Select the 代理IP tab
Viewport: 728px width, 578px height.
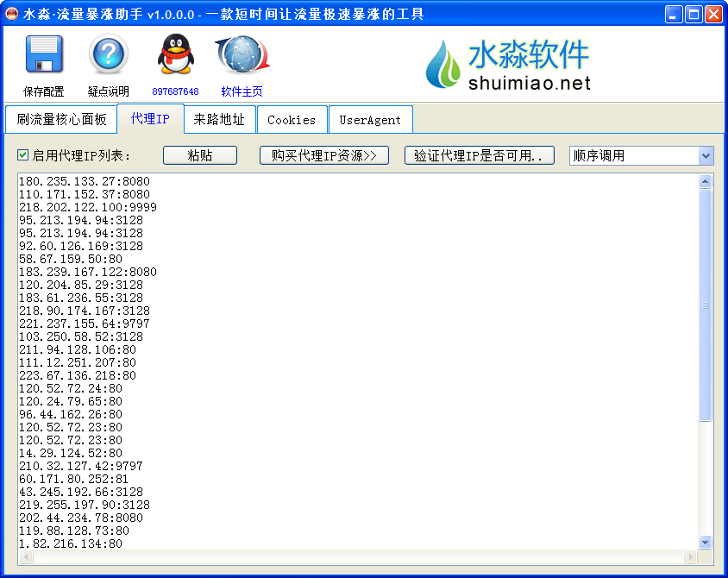150,119
